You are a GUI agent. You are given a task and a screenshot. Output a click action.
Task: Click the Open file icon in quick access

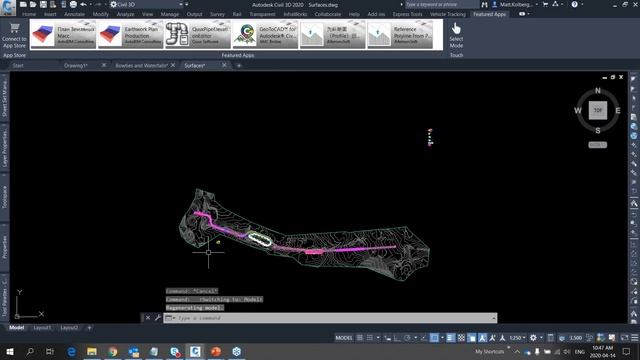tap(33, 4)
